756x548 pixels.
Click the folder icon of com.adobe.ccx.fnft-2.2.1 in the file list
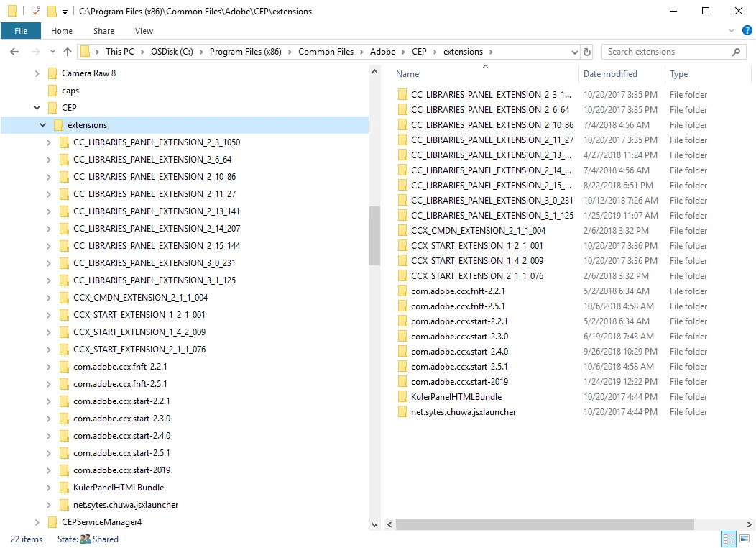pos(402,291)
